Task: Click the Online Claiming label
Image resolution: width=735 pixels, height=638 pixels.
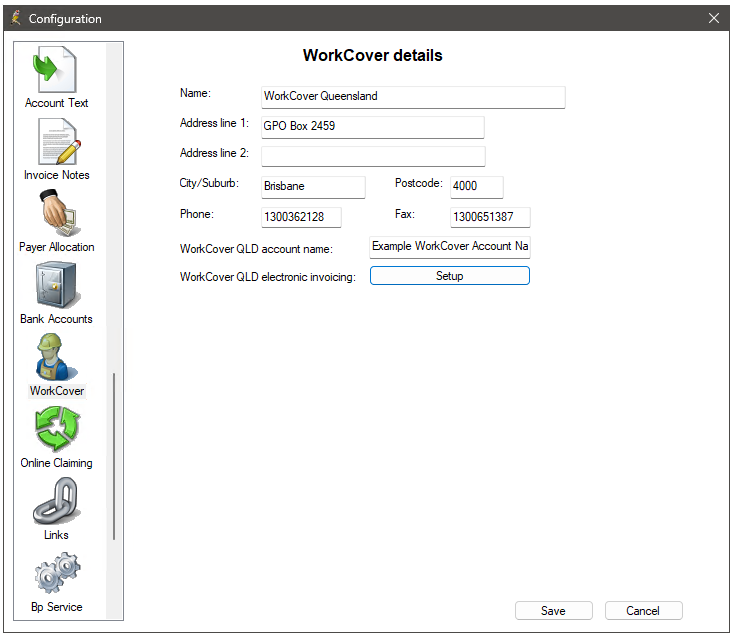Action: coord(56,463)
